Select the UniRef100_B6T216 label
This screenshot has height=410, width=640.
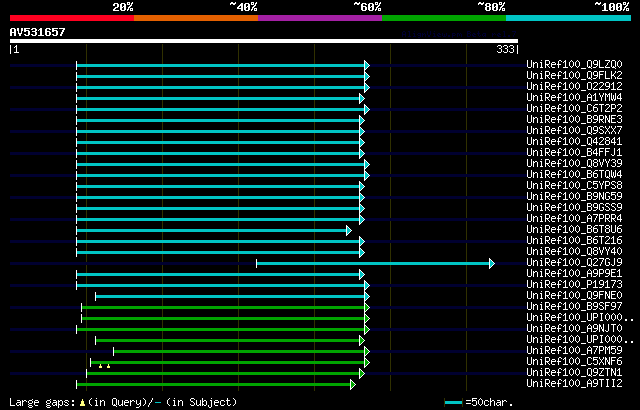pyautogui.click(x=574, y=241)
